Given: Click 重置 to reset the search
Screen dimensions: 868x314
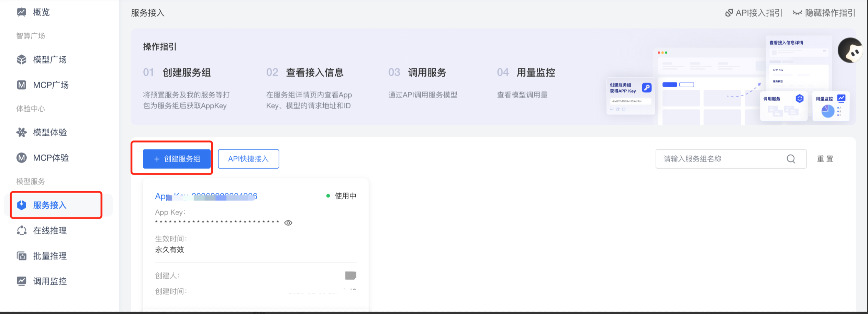Looking at the screenshot, I should pos(825,159).
